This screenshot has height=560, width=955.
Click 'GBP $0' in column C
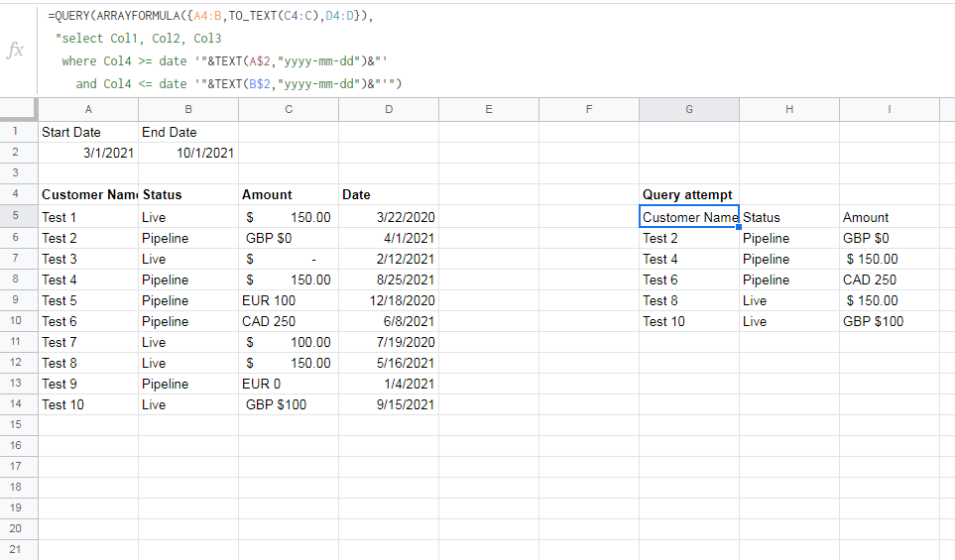[x=289, y=238]
